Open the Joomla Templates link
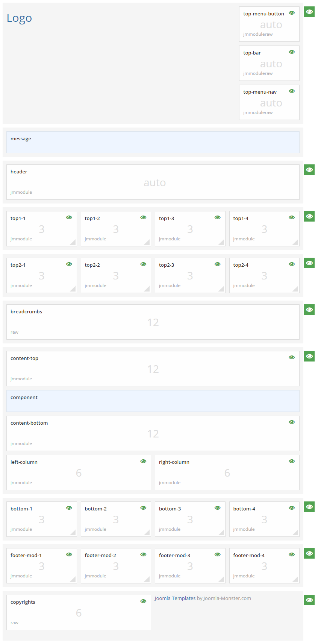 tap(175, 598)
